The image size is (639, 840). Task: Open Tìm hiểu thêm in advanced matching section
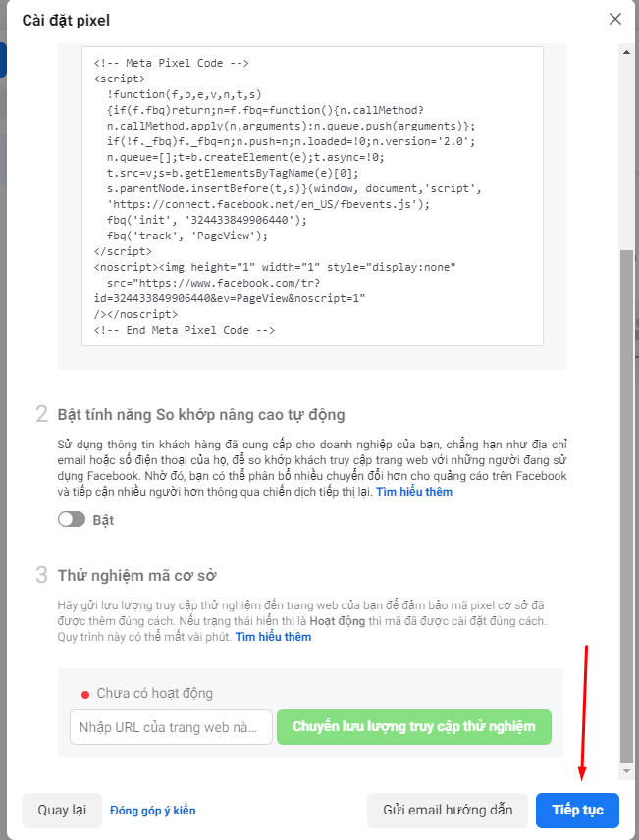click(414, 492)
